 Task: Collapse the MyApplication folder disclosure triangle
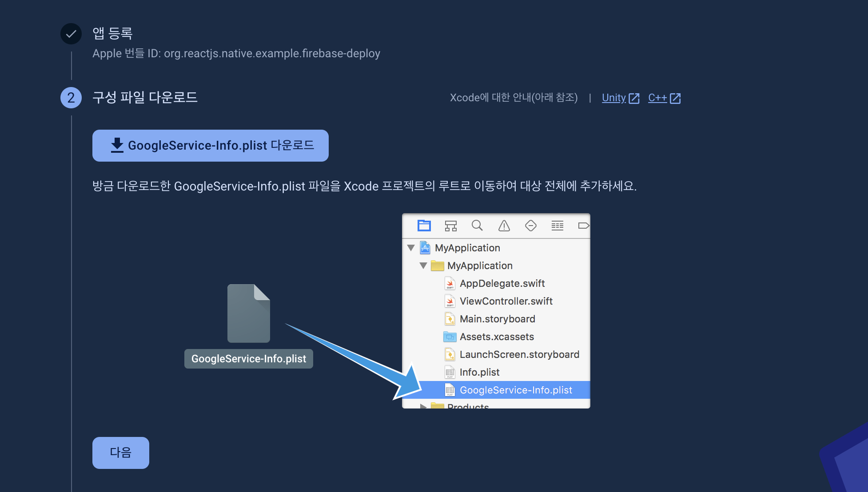[x=423, y=266]
